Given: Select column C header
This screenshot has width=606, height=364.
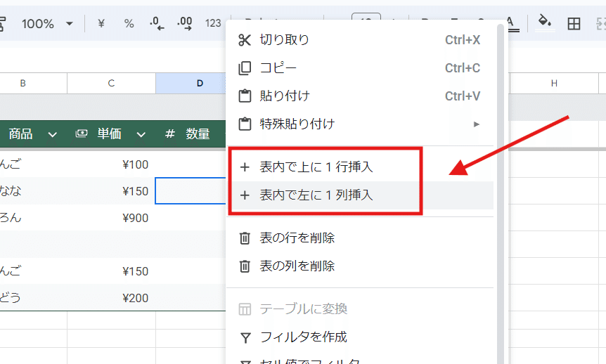Looking at the screenshot, I should 111,83.
